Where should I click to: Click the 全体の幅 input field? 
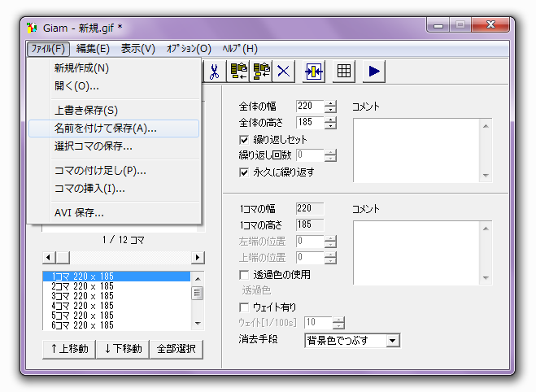click(x=310, y=107)
